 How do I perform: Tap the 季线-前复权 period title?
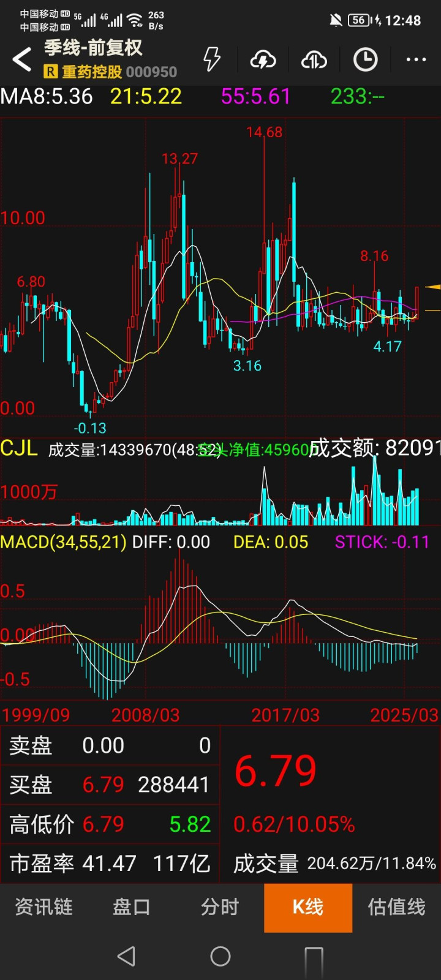click(93, 48)
